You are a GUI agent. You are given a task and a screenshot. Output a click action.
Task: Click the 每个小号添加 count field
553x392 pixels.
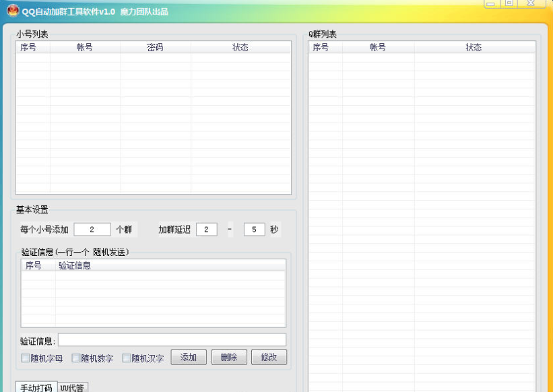92,230
